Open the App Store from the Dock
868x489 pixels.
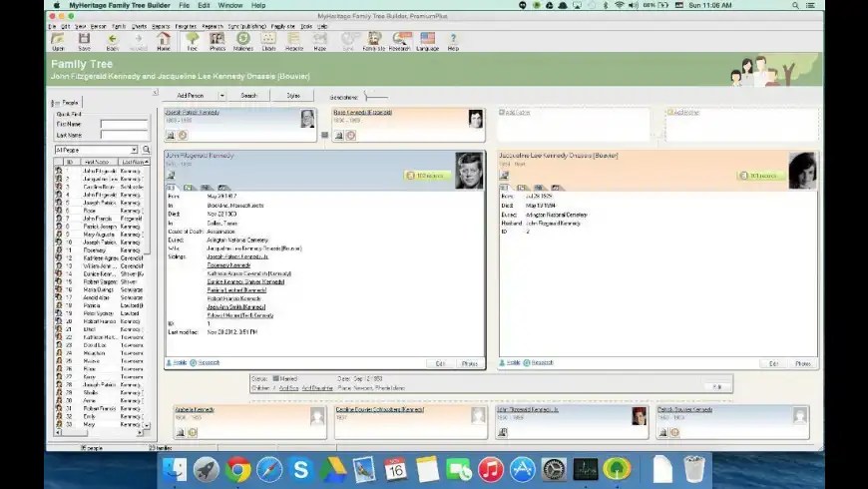(522, 470)
